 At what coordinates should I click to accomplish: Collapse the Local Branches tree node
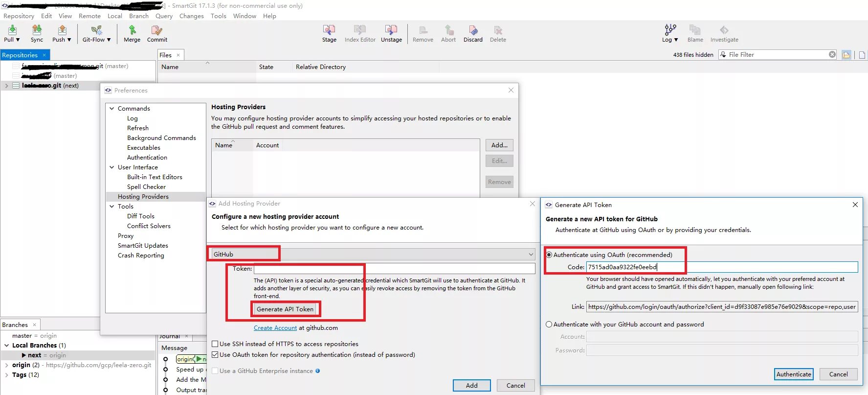click(6, 345)
